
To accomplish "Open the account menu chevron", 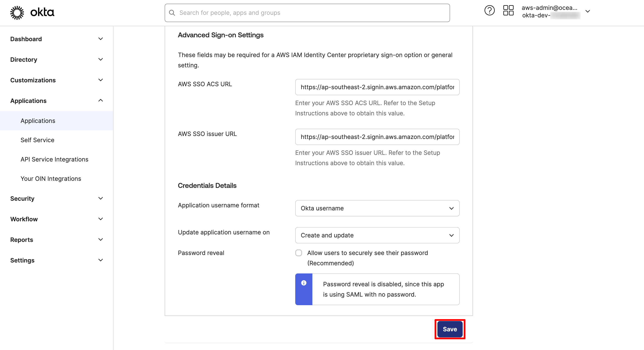I will click(588, 11).
